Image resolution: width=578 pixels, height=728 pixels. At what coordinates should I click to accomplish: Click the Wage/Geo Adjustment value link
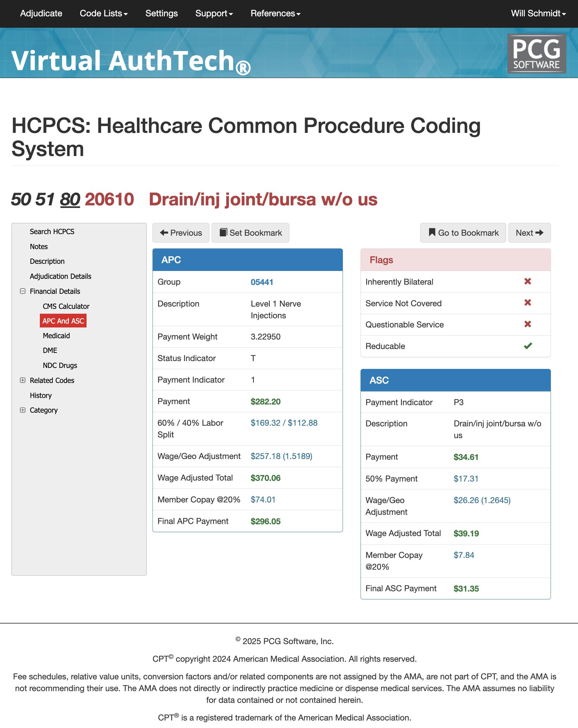click(x=281, y=456)
